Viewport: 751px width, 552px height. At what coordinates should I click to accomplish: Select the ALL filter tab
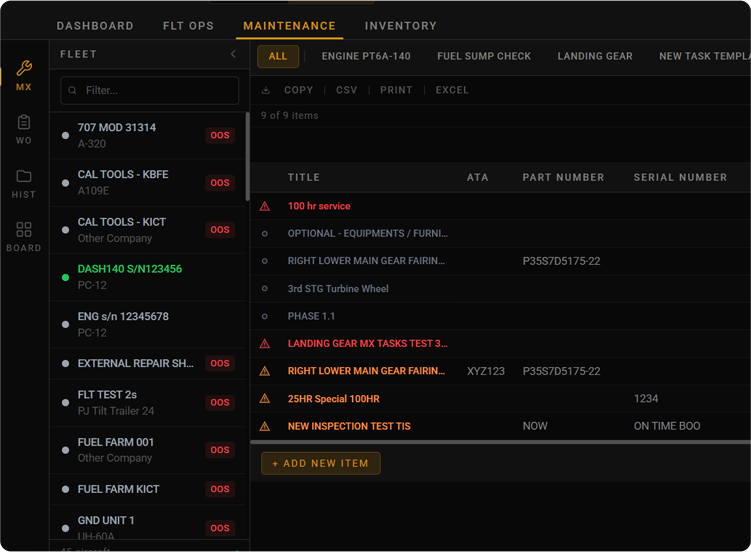pyautogui.click(x=278, y=56)
